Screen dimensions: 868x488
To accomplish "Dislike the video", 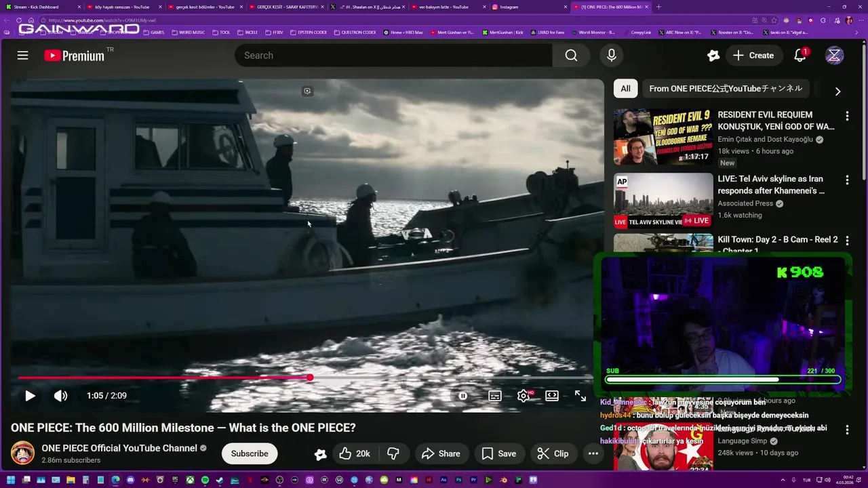I will tap(393, 453).
